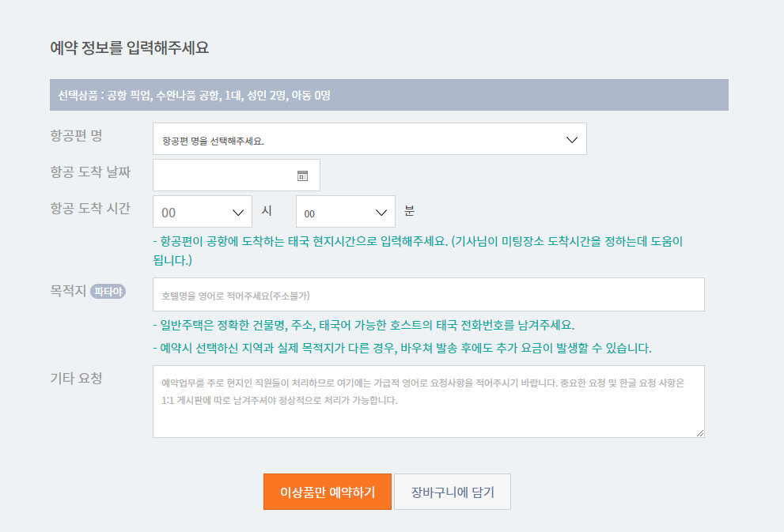Image resolution: width=784 pixels, height=532 pixels.
Task: Click the 예약 정보를 입력해주세요 heading
Action: 130,48
